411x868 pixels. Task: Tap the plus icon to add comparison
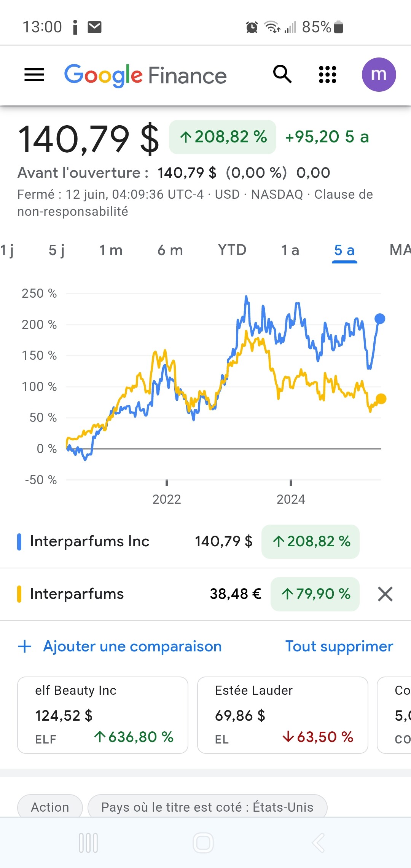coord(25,646)
